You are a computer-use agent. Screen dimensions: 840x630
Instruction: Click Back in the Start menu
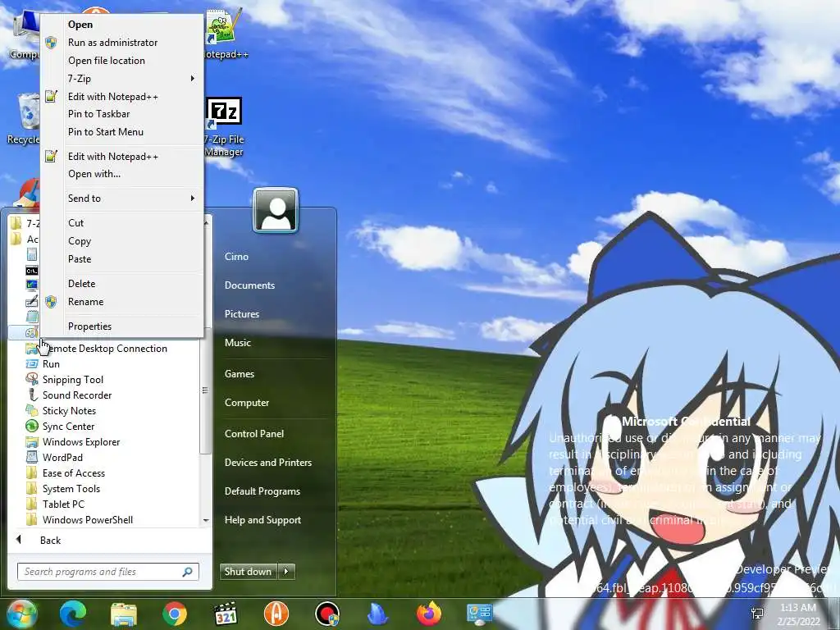pyautogui.click(x=50, y=541)
